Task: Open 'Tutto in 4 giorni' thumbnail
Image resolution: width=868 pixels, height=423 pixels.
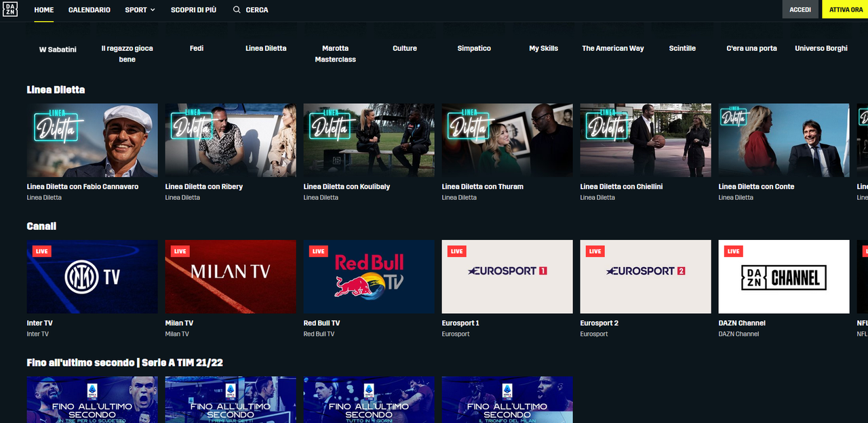Action: [369, 400]
